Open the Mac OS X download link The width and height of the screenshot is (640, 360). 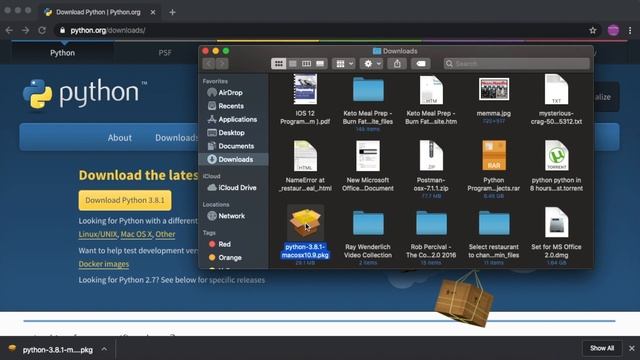click(136, 235)
